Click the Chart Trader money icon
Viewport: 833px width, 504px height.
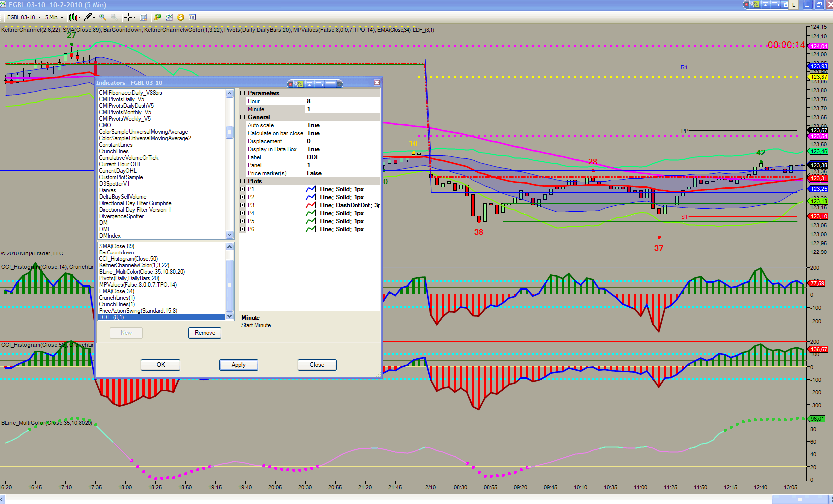coord(158,17)
